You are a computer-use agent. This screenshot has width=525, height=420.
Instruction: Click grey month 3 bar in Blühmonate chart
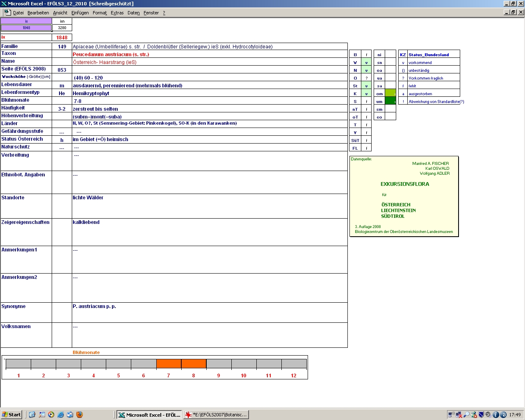click(x=68, y=363)
